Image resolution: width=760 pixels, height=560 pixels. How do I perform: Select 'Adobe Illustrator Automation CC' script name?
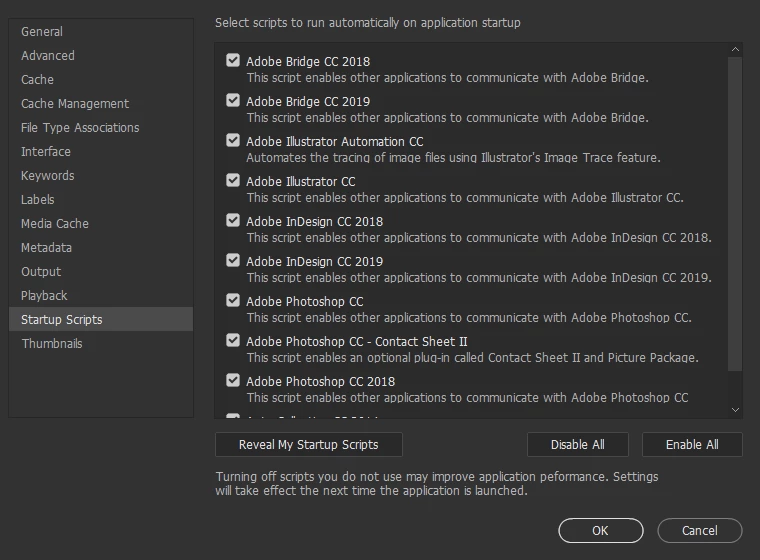[335, 142]
